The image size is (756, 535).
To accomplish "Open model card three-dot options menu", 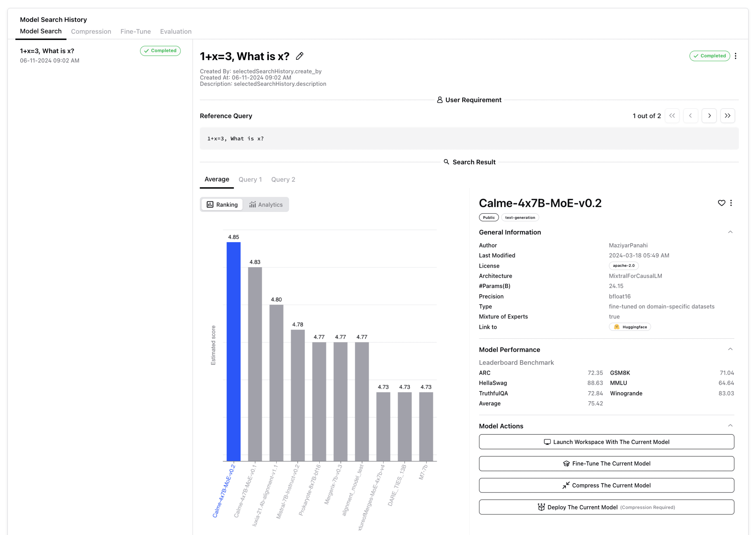I will 731,203.
